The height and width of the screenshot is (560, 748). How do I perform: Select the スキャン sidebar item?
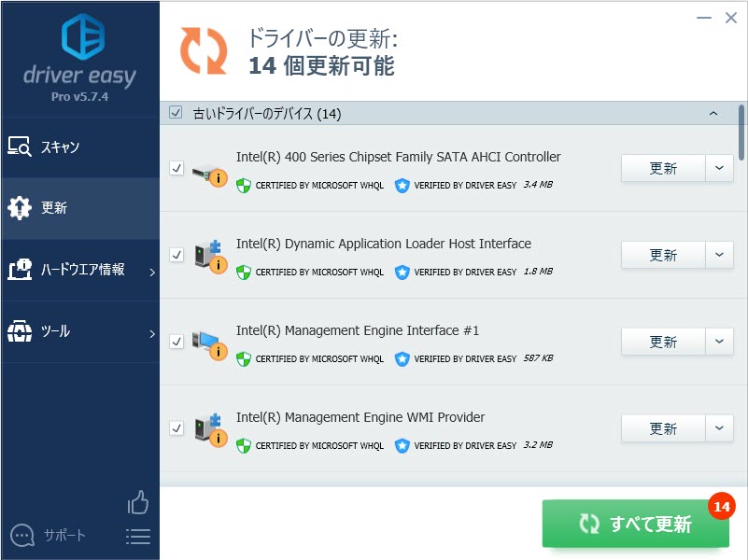(x=80, y=147)
